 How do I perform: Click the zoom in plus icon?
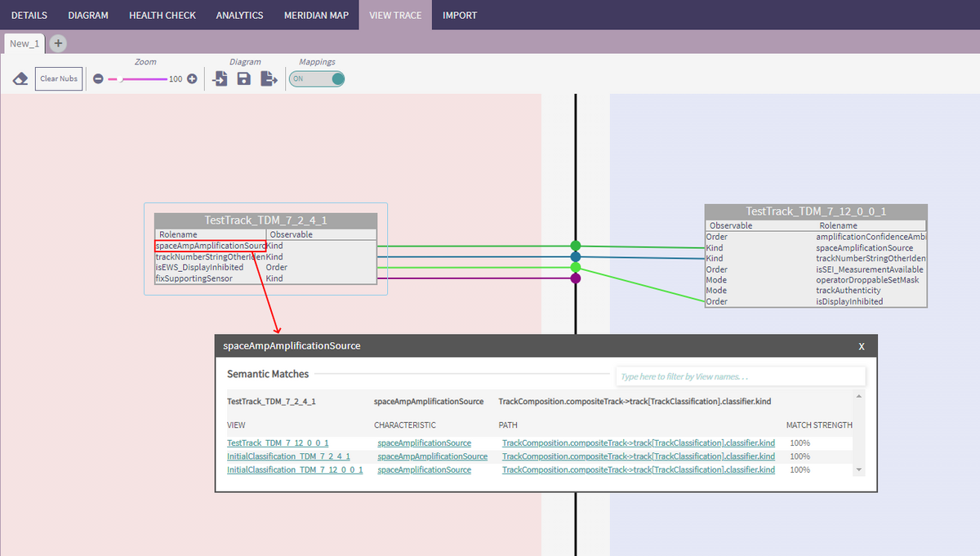click(192, 79)
